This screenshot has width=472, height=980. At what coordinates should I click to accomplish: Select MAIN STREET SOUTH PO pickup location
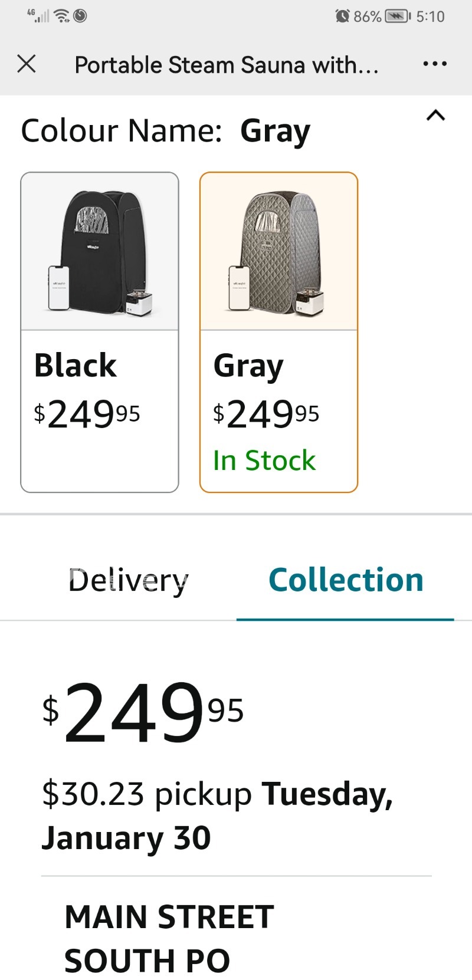tap(169, 939)
